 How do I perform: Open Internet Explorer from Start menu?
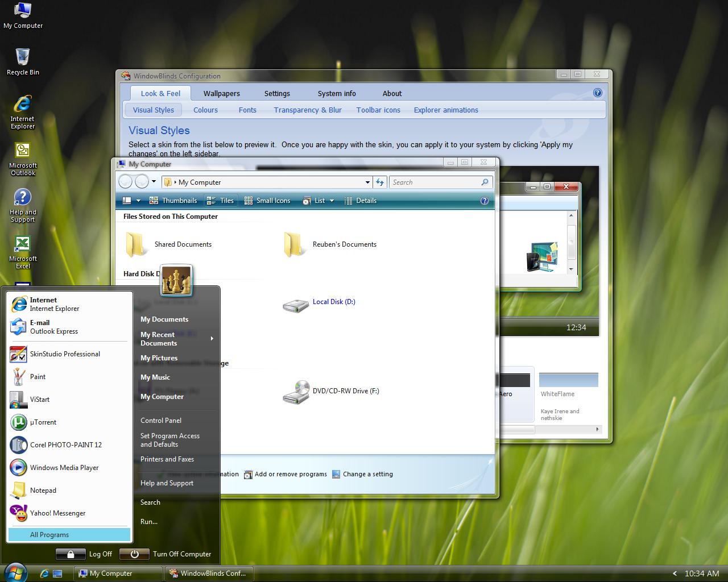tap(71, 304)
